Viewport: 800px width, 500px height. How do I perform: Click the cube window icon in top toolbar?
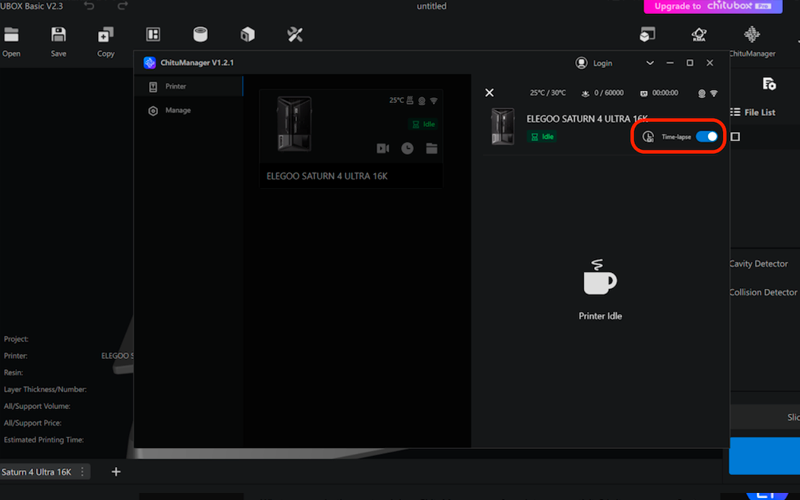647,34
